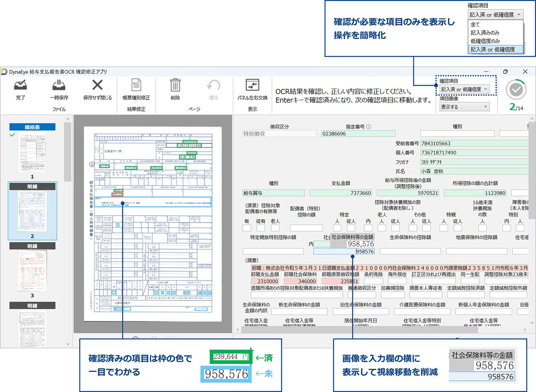Viewport: 536px width, 392px height.
Task: Click the 定額減税控除済額 field
Action: click(466, 295)
